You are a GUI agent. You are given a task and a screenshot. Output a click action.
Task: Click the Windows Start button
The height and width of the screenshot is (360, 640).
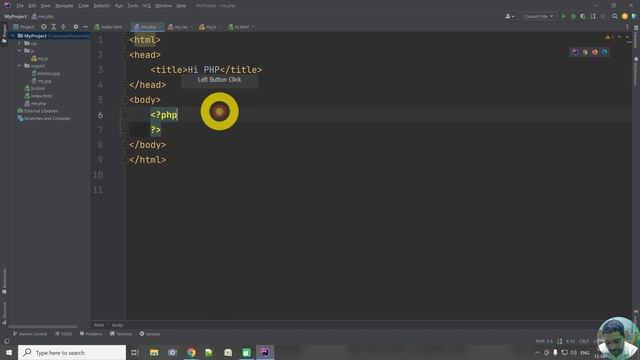9,353
